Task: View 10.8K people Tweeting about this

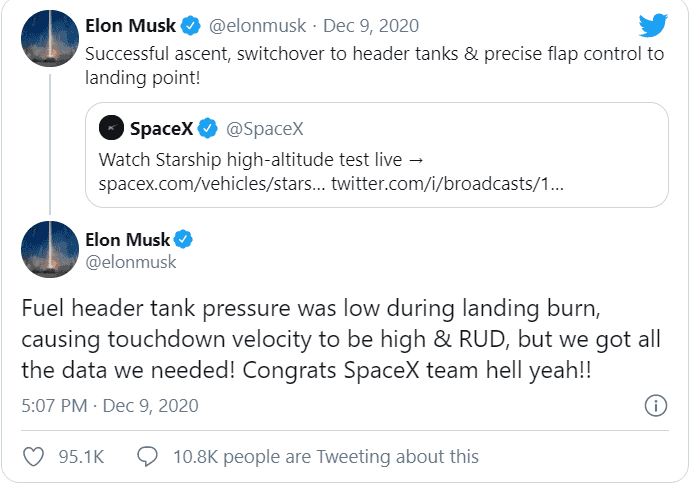Action: 325,456
